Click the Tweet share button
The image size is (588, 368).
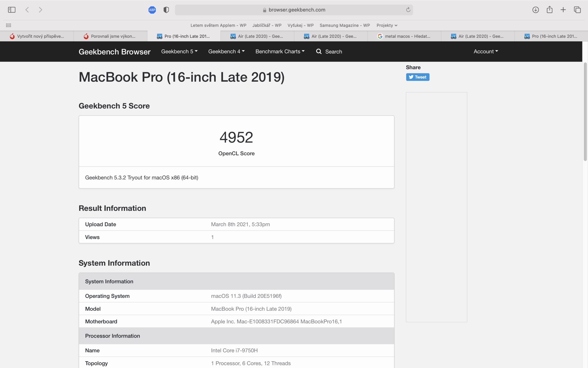[x=417, y=77]
